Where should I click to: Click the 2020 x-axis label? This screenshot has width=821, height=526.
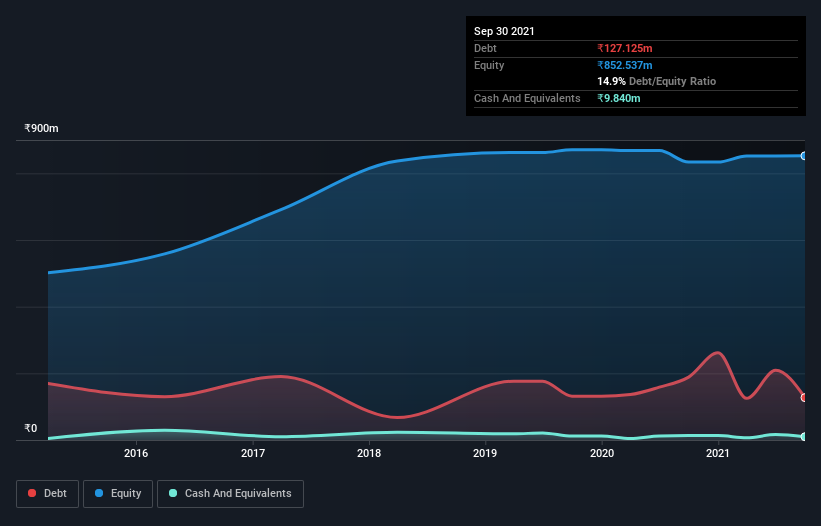click(x=602, y=453)
